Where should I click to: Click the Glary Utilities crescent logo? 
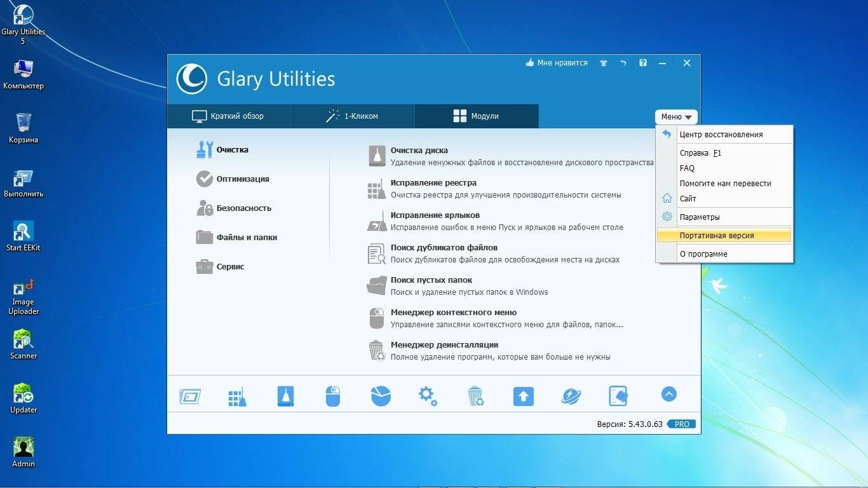(191, 79)
